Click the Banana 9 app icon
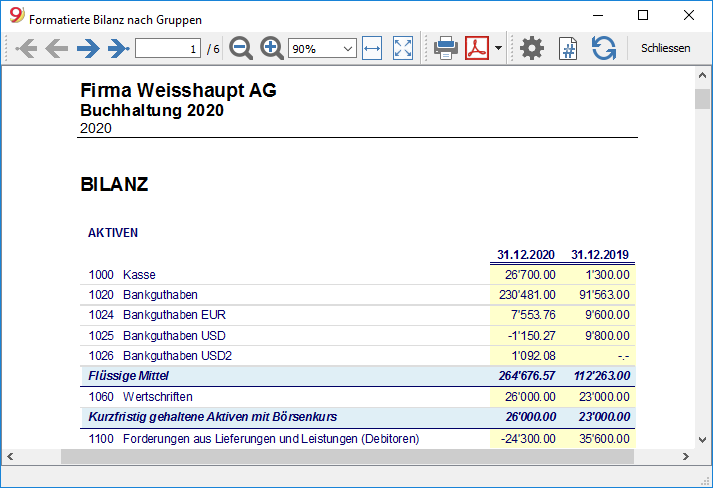Image resolution: width=713 pixels, height=488 pixels. click(x=17, y=15)
